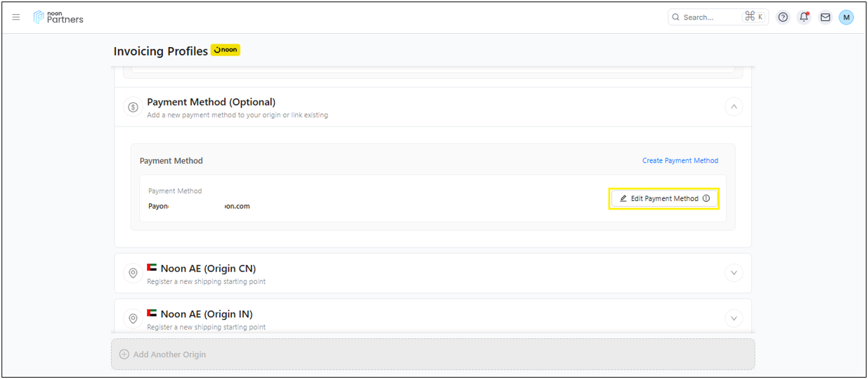This screenshot has height=379, width=868.
Task: Click the dollar sign Payment Method icon
Action: [133, 107]
